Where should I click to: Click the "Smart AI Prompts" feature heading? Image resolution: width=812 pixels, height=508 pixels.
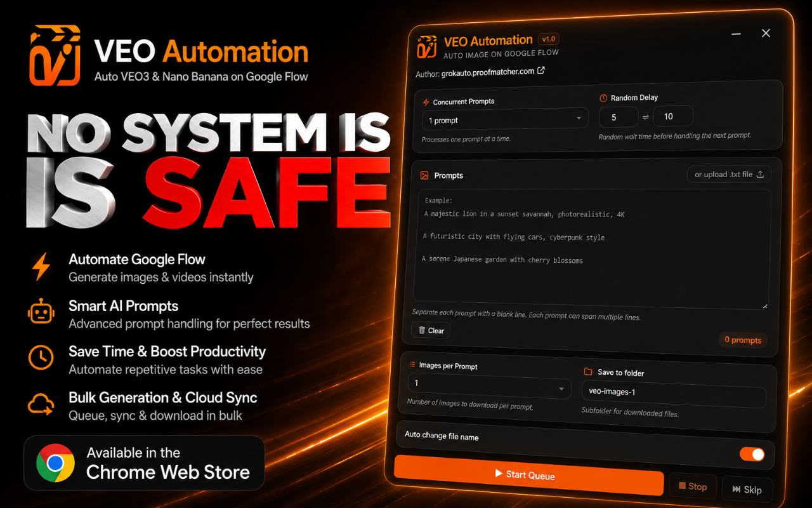[124, 305]
